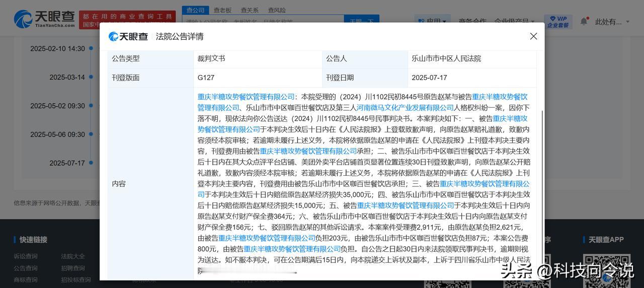Screen dimensions: 644x288
Task: Open the notification bell in the header
Action: [584, 21]
